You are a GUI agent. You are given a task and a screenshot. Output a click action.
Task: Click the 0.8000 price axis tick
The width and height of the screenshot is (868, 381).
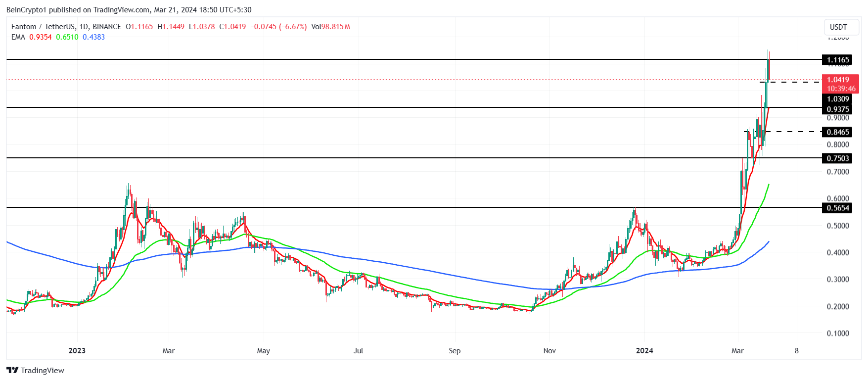[x=838, y=145]
